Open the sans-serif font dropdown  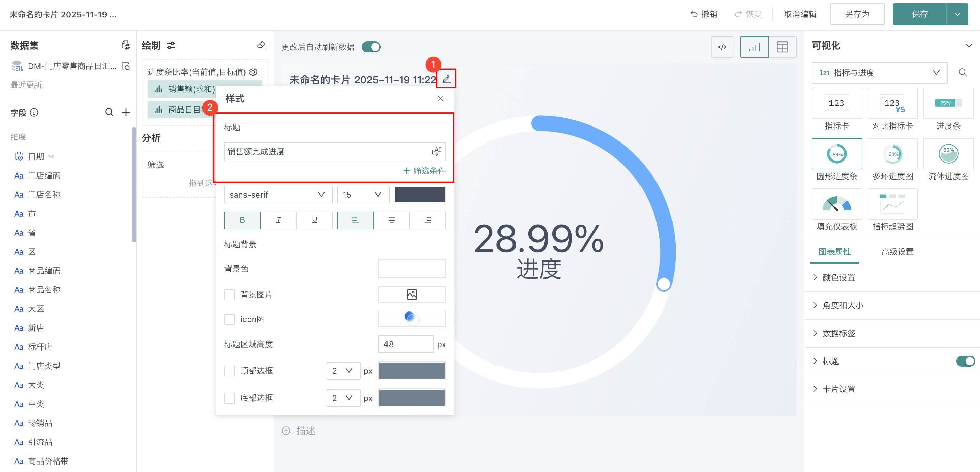pos(278,195)
